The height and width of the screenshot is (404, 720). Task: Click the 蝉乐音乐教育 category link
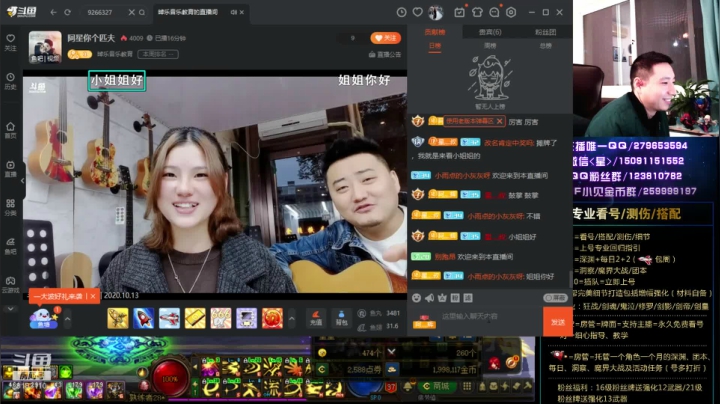(115, 54)
